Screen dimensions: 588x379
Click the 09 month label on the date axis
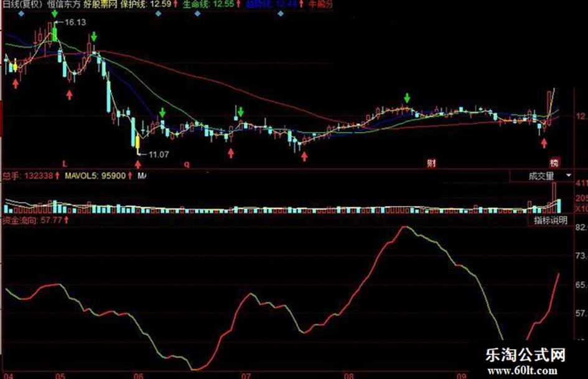point(462,376)
